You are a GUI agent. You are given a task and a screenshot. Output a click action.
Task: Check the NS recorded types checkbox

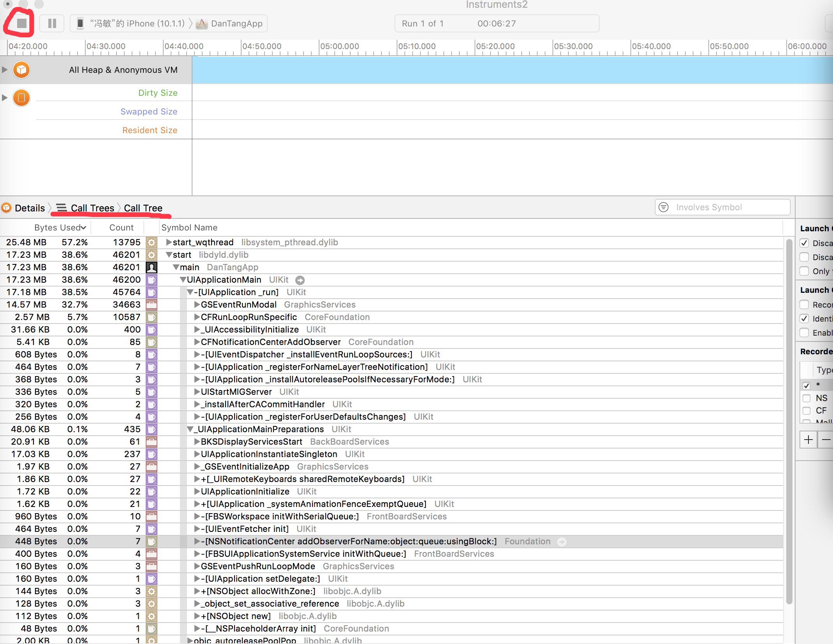pos(807,398)
